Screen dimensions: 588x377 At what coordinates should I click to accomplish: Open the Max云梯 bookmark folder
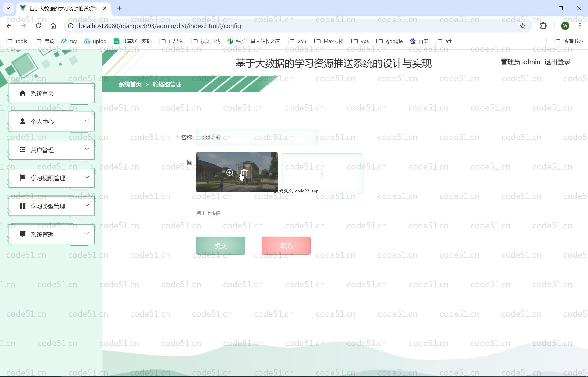click(329, 41)
